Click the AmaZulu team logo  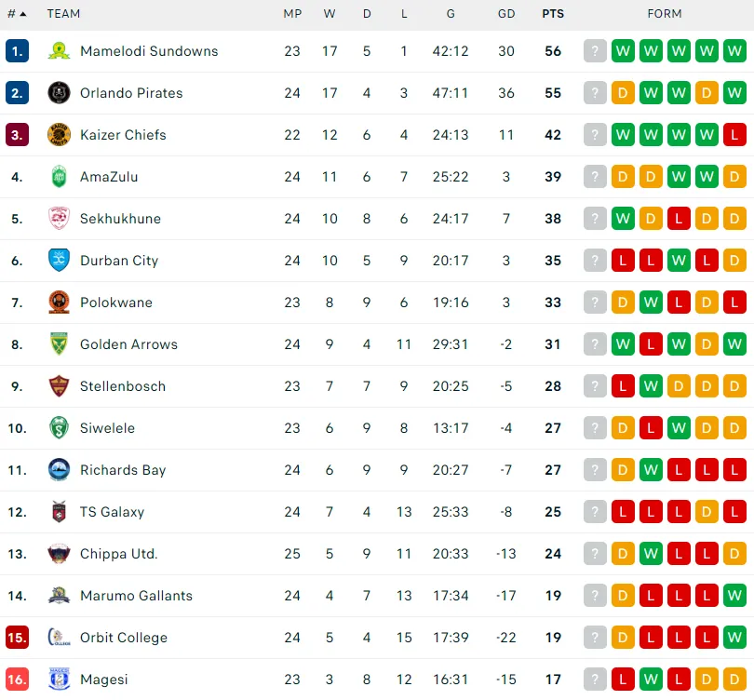pyautogui.click(x=59, y=177)
